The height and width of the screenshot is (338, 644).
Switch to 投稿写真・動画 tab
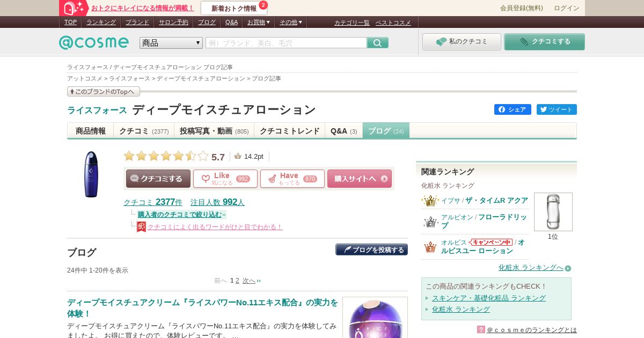click(x=214, y=131)
